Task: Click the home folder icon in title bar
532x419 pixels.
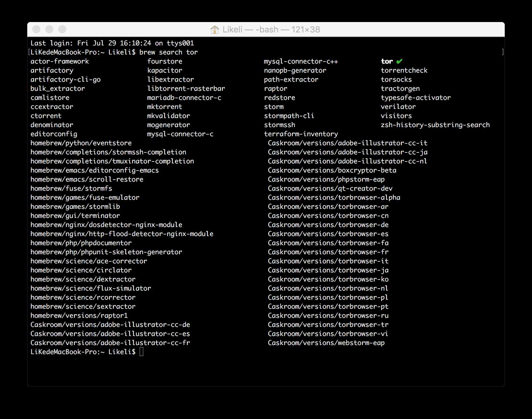Action: click(x=215, y=30)
